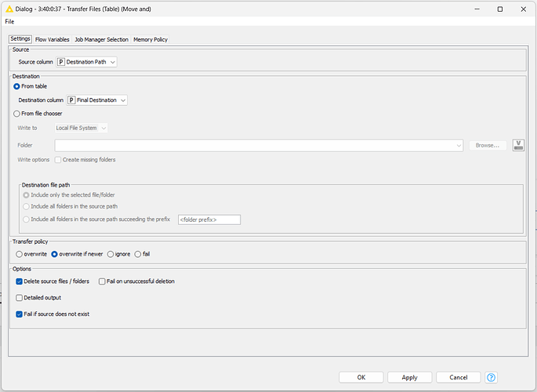Viewport: 537px width, 392px height.
Task: Click the help question mark icon
Action: [492, 377]
